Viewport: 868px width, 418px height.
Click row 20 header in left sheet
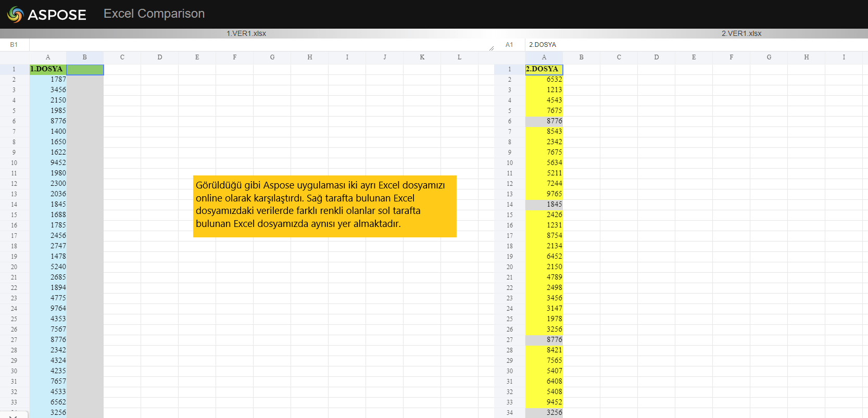[x=14, y=267]
